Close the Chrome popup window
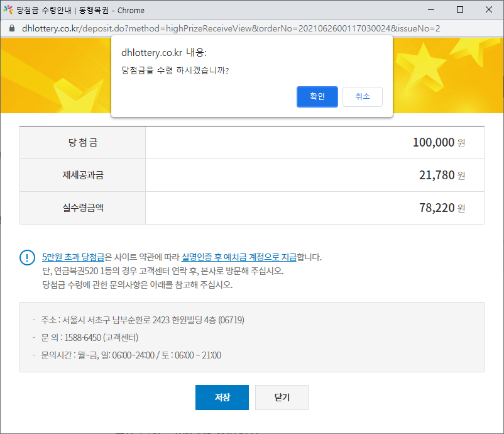 (489, 10)
